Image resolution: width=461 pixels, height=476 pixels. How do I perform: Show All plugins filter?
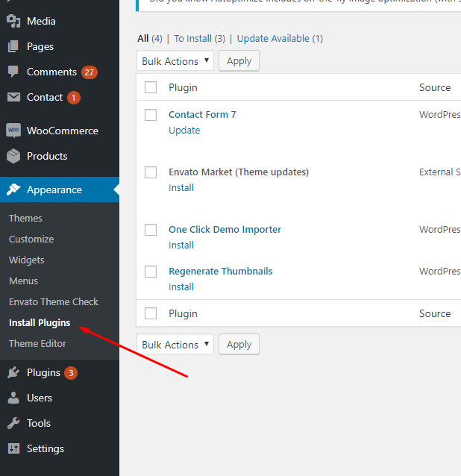(143, 39)
